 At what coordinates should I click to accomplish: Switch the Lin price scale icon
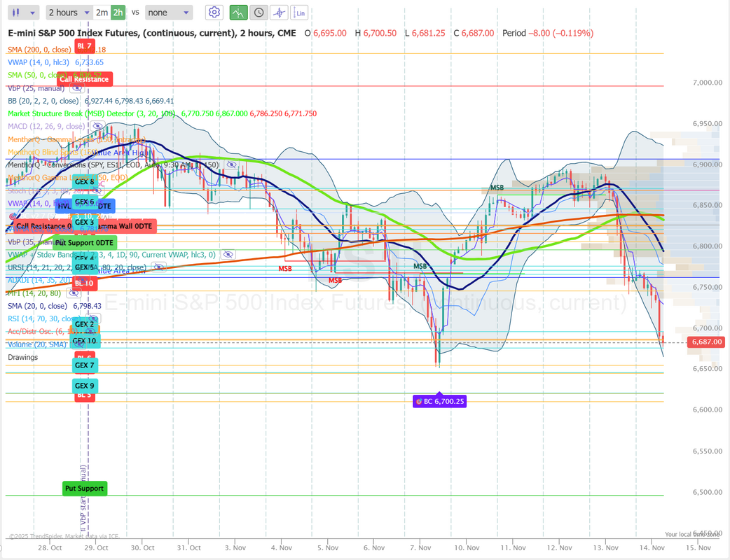(x=300, y=13)
